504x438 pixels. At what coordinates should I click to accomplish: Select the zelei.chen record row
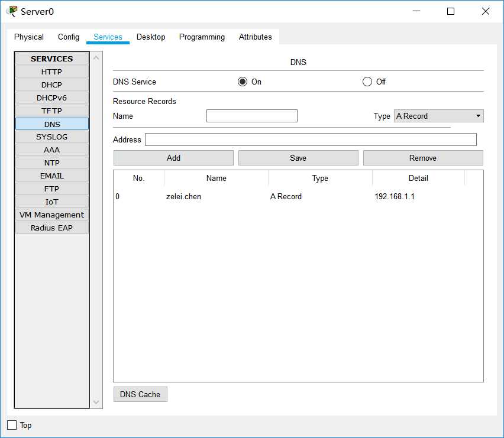click(298, 196)
